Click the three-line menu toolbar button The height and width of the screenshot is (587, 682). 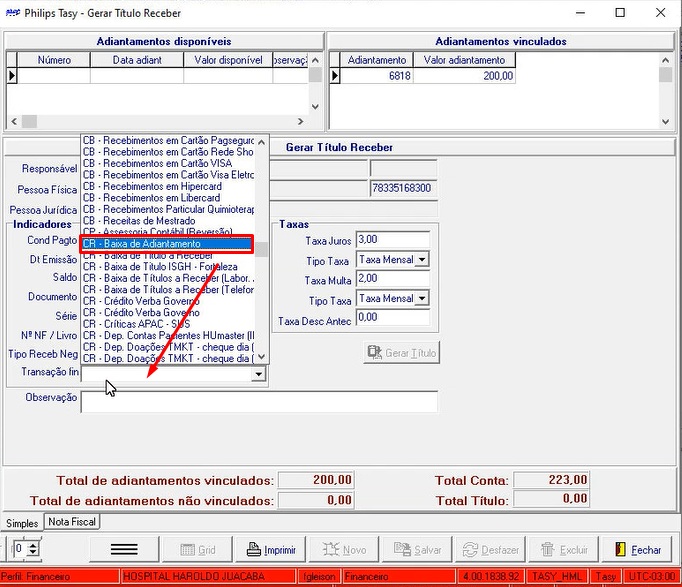point(124,550)
